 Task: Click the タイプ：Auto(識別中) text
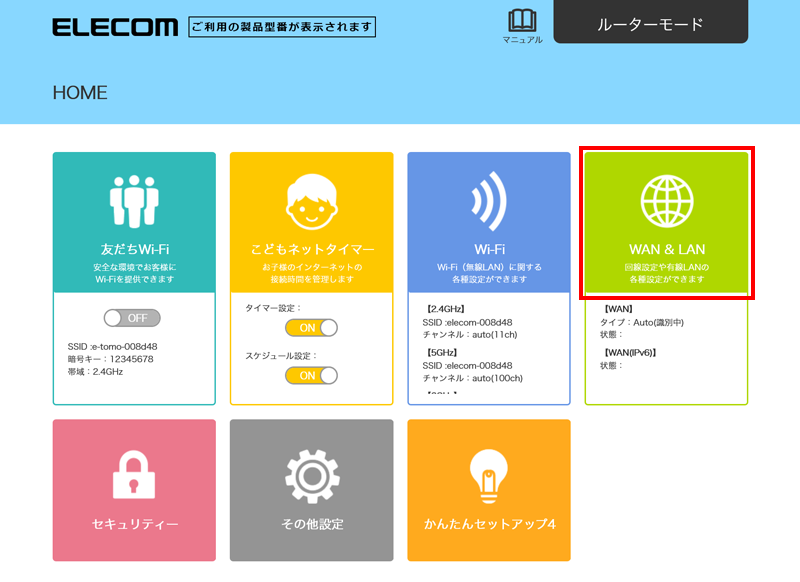click(x=642, y=322)
